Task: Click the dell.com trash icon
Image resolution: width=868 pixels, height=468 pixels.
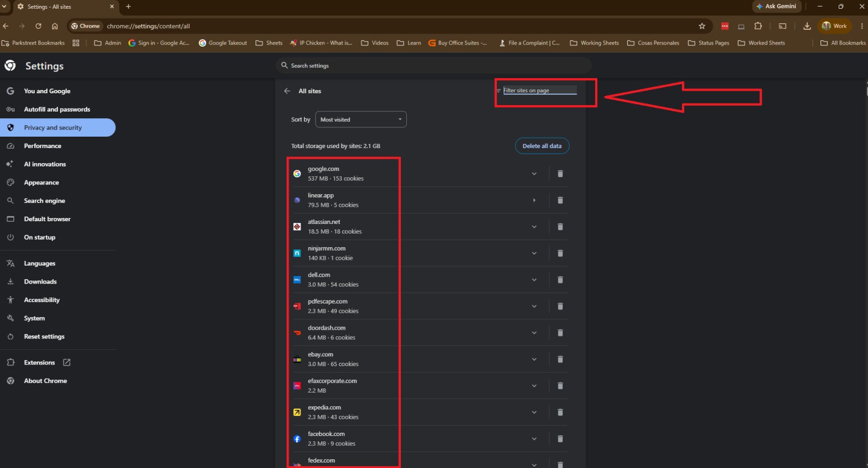Action: (560, 280)
